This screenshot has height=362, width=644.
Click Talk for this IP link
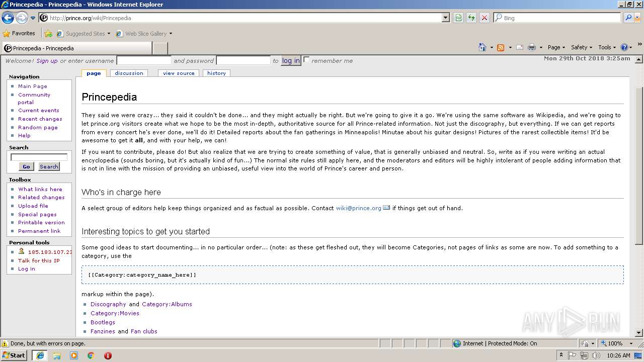(x=39, y=260)
